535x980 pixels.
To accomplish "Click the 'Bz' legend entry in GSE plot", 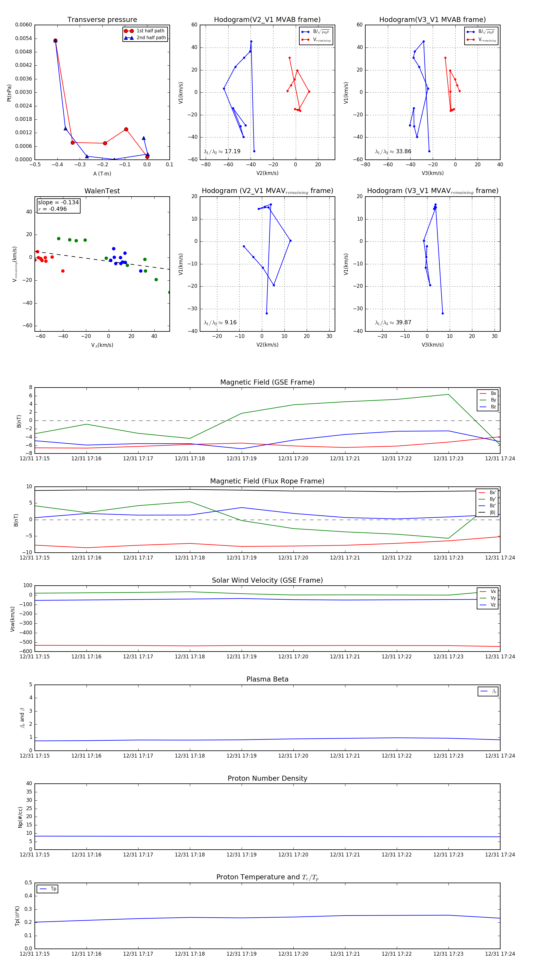I will [x=488, y=407].
